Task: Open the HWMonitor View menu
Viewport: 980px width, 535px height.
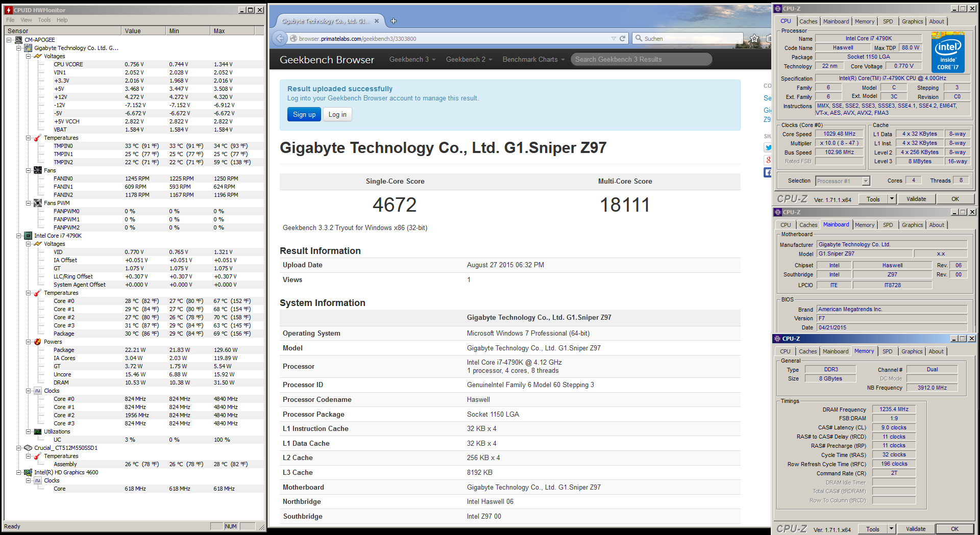Action: click(x=26, y=20)
